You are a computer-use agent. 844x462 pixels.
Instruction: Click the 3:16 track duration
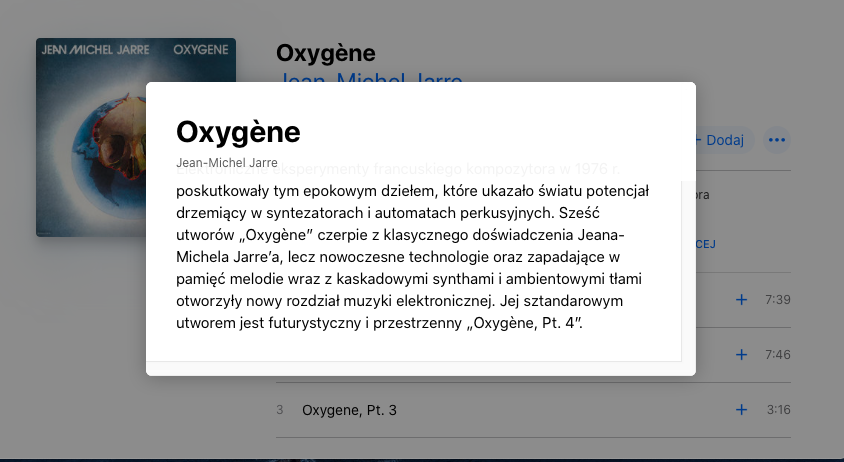pos(778,410)
